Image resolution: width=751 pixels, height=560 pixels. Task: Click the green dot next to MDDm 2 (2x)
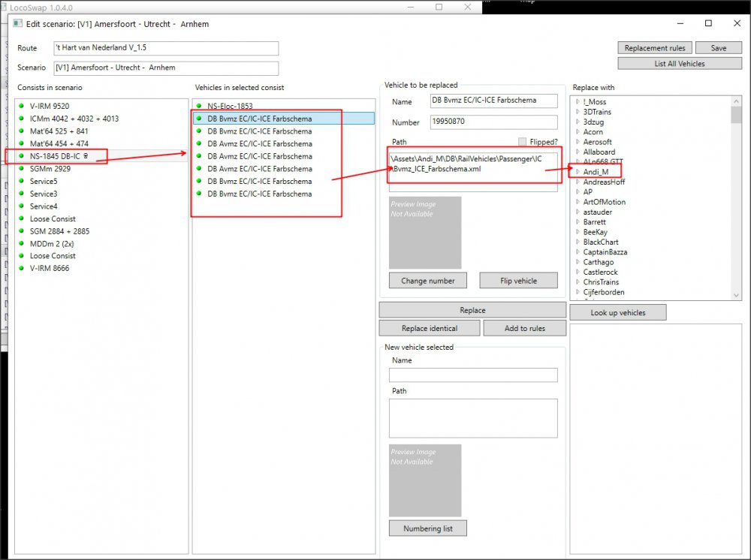tap(23, 244)
